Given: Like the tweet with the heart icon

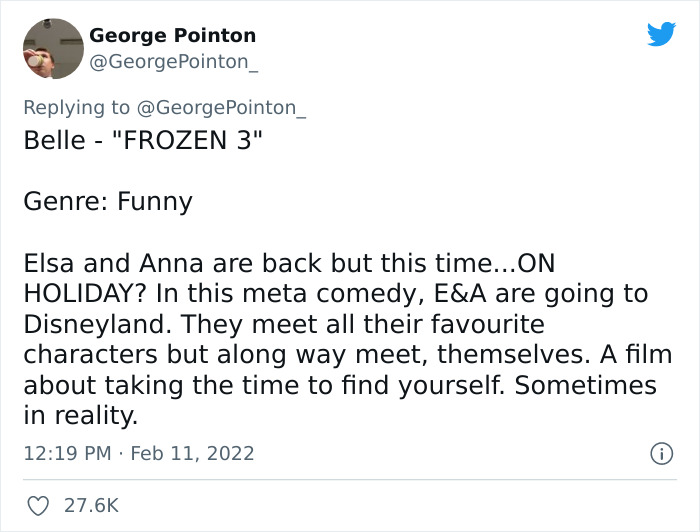Looking at the screenshot, I should coord(38,506).
